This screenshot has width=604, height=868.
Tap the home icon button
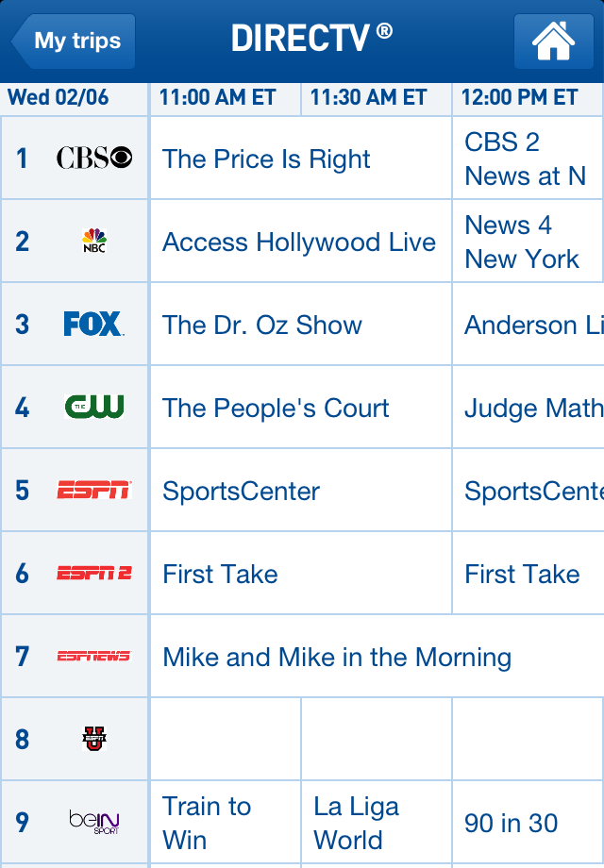point(553,42)
